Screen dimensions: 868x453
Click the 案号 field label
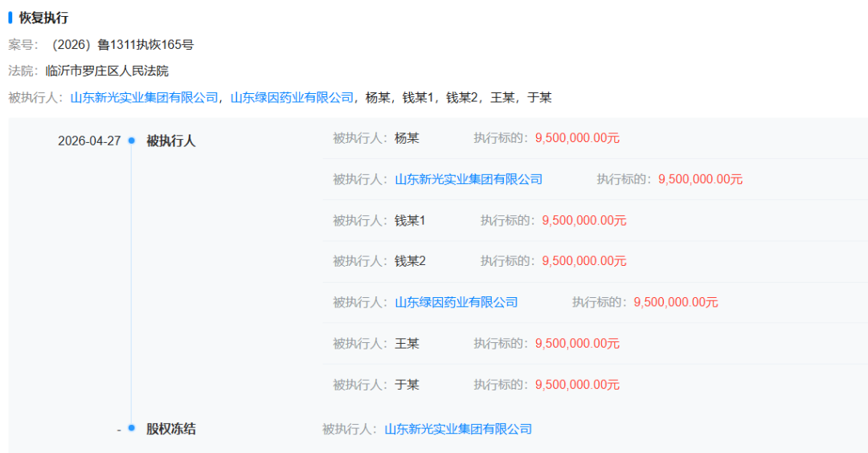23,45
